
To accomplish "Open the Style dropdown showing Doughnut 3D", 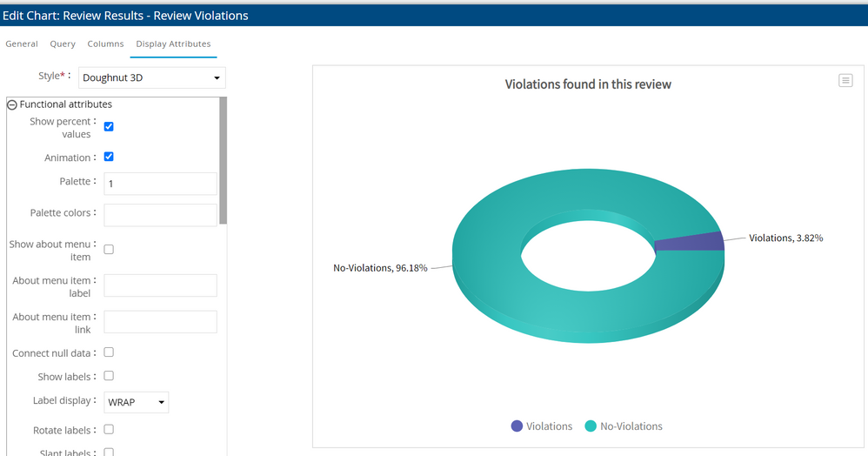I will pos(151,78).
